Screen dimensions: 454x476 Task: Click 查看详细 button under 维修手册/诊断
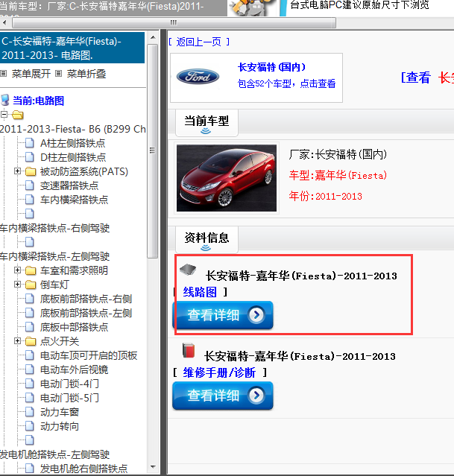point(223,396)
